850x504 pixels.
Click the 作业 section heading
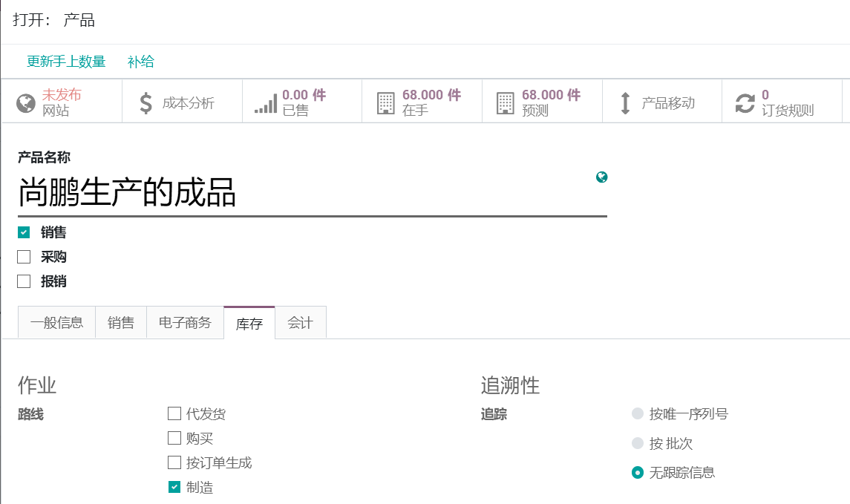37,385
